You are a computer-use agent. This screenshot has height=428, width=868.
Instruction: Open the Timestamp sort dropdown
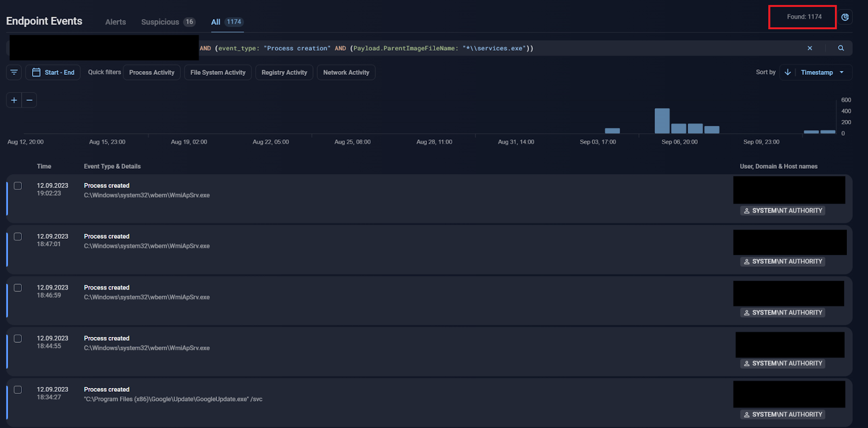[x=822, y=72]
